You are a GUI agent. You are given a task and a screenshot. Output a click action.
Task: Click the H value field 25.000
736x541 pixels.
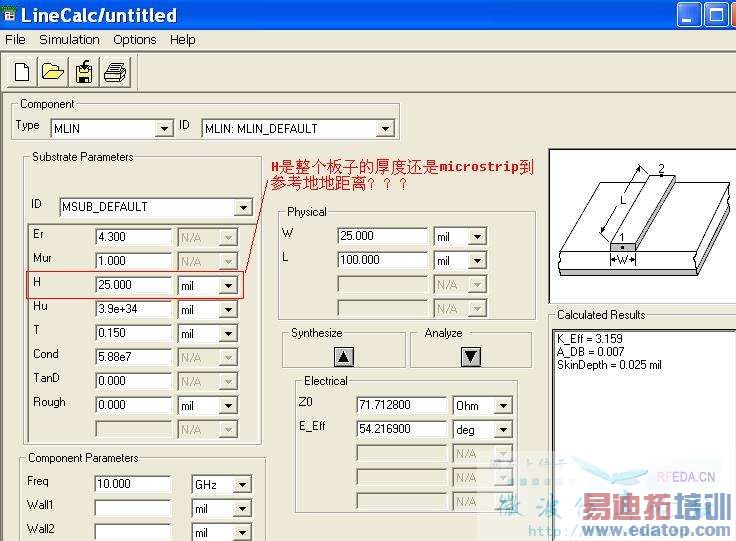pos(133,285)
